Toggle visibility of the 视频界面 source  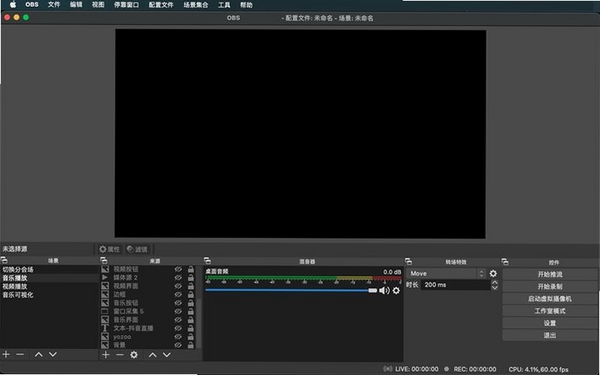click(x=178, y=286)
